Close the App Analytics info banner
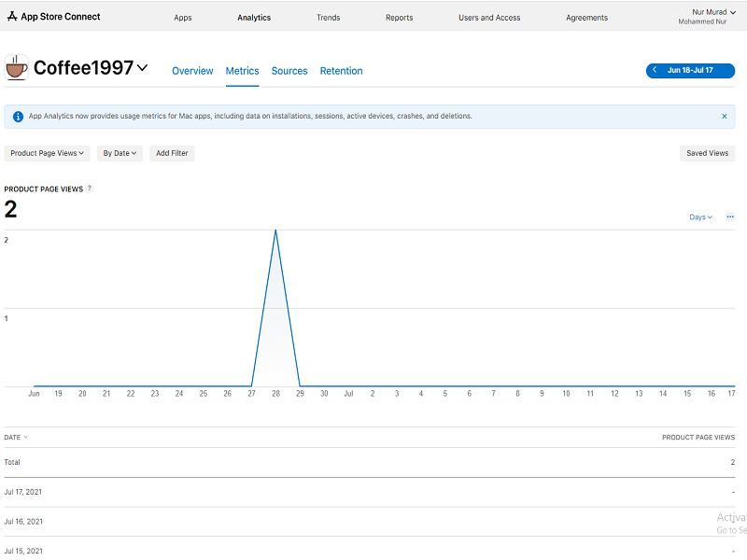This screenshot has width=747, height=560. [724, 117]
